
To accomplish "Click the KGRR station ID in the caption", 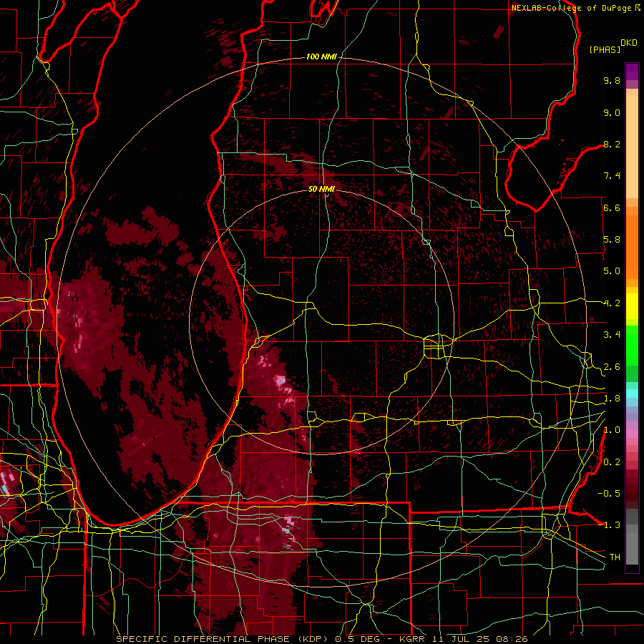I will coord(413,639).
